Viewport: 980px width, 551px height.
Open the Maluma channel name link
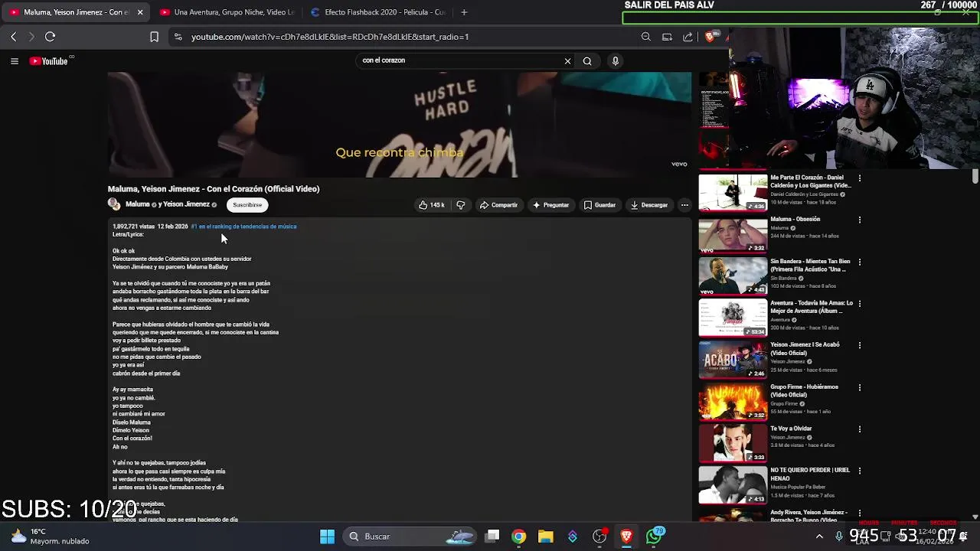[x=138, y=204]
